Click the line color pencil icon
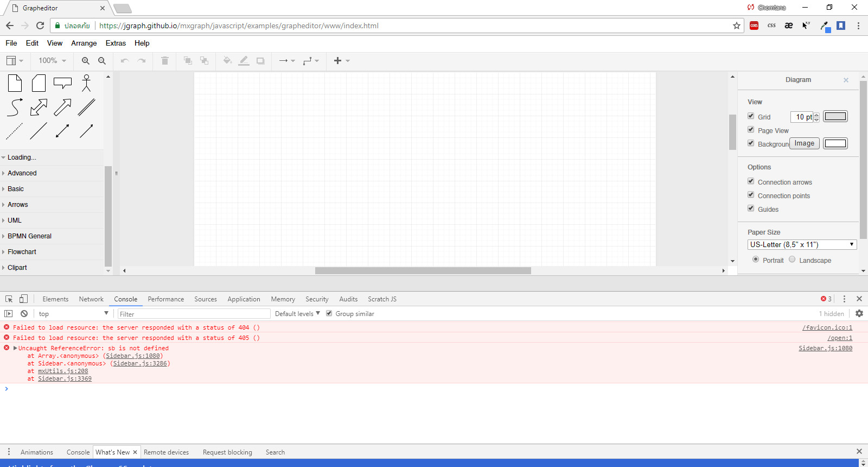The height and width of the screenshot is (467, 868). [x=244, y=61]
